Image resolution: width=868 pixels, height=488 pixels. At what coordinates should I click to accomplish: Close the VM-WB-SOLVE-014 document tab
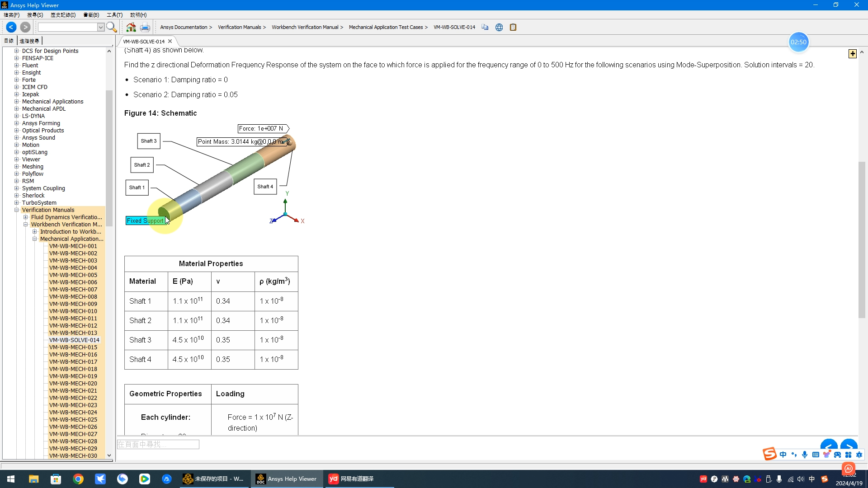tap(170, 41)
